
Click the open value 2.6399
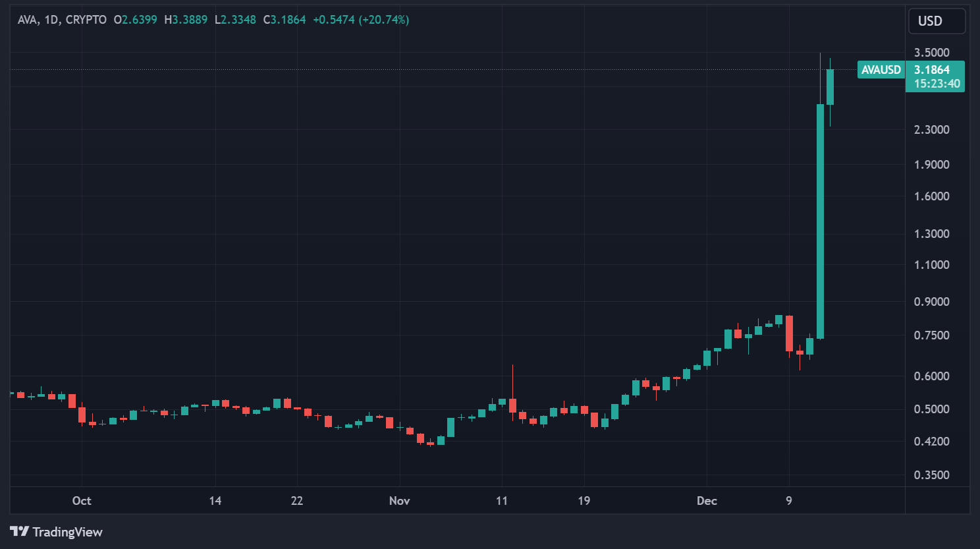pyautogui.click(x=139, y=20)
